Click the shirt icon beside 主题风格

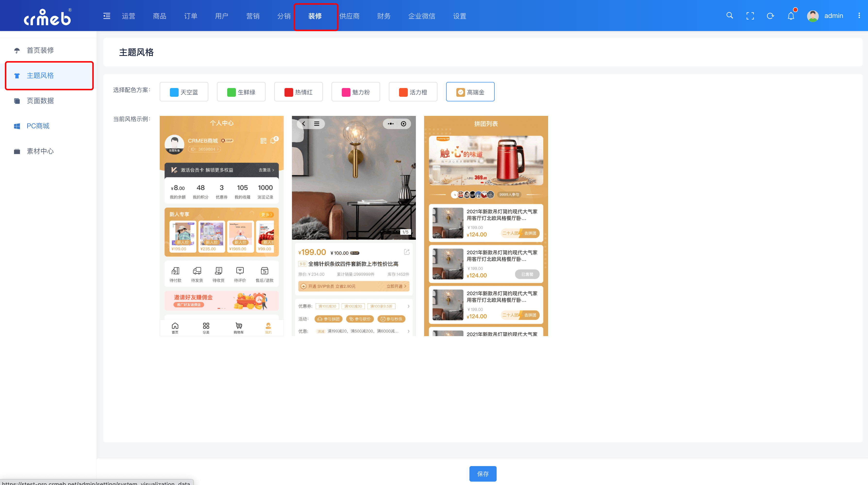17,76
